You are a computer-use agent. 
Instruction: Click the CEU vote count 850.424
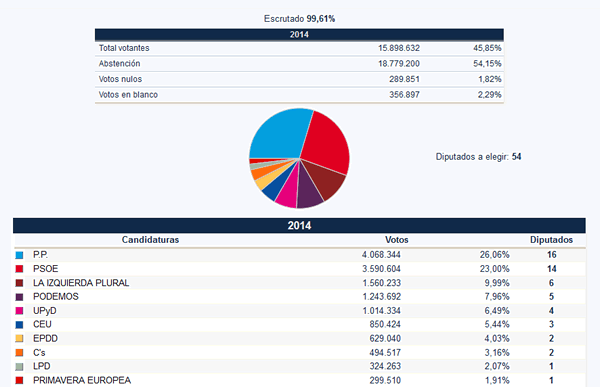pos(385,325)
